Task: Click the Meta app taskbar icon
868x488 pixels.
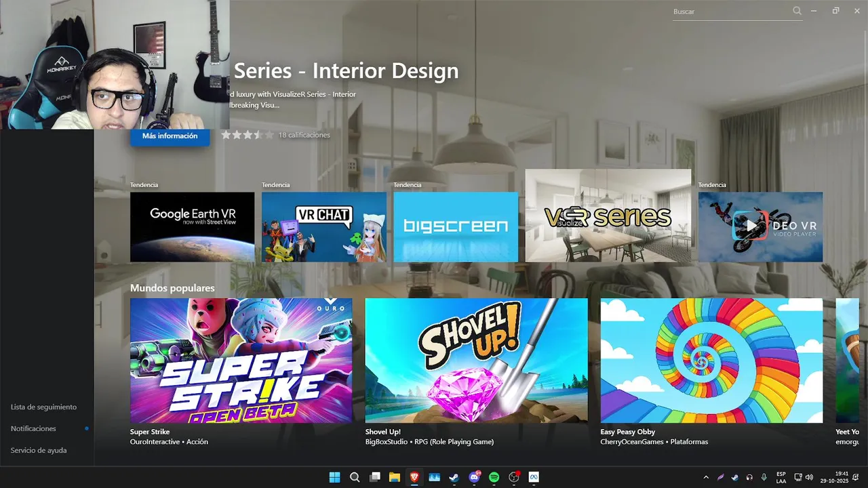Action: pyautogui.click(x=534, y=477)
